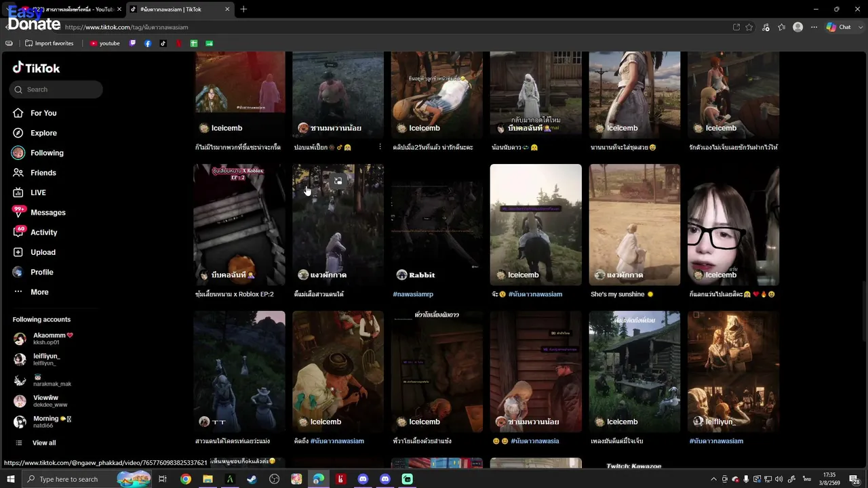Close the YouTube browser tab

pyautogui.click(x=119, y=9)
